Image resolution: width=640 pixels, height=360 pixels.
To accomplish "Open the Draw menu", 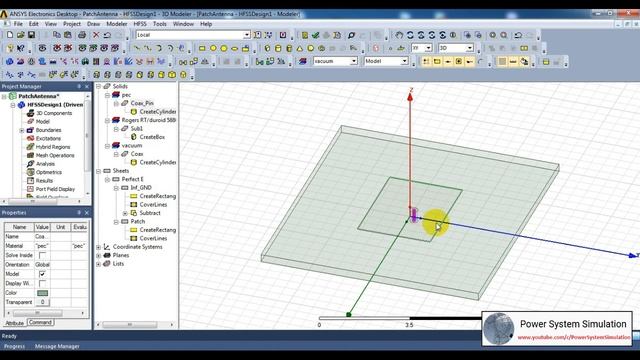I will [93, 24].
